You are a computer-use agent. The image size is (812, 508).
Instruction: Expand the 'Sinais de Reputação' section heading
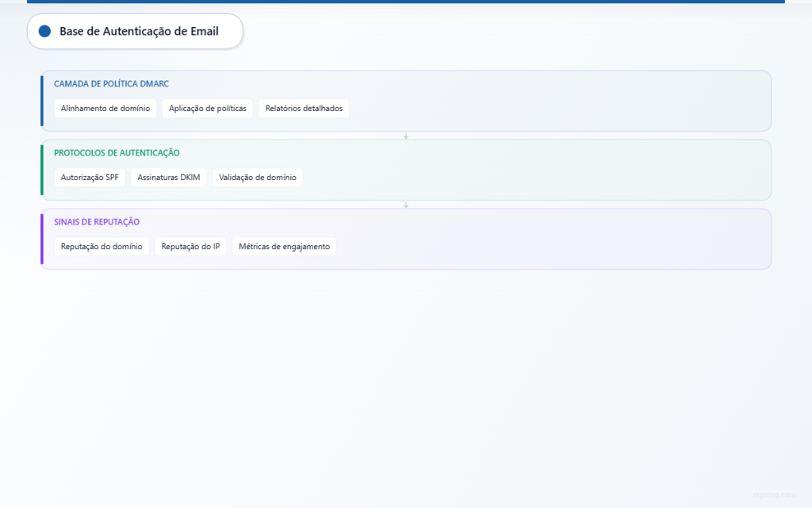97,222
